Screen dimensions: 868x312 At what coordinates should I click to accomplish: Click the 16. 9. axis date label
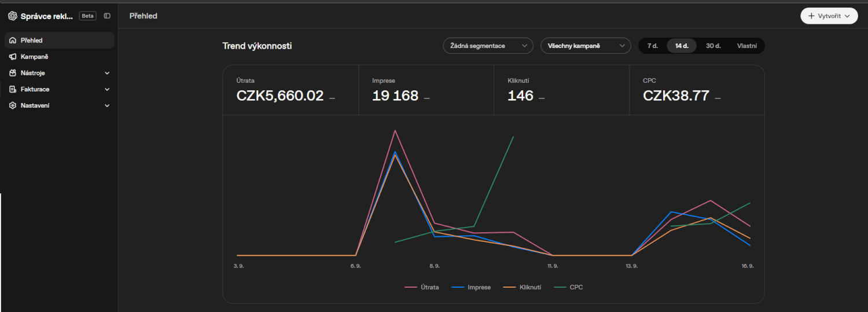748,266
